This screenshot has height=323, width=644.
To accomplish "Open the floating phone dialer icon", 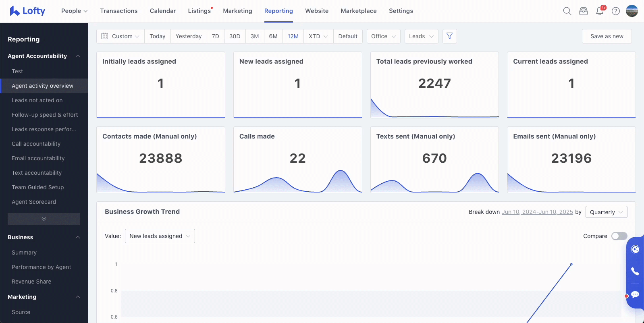I will pyautogui.click(x=636, y=271).
